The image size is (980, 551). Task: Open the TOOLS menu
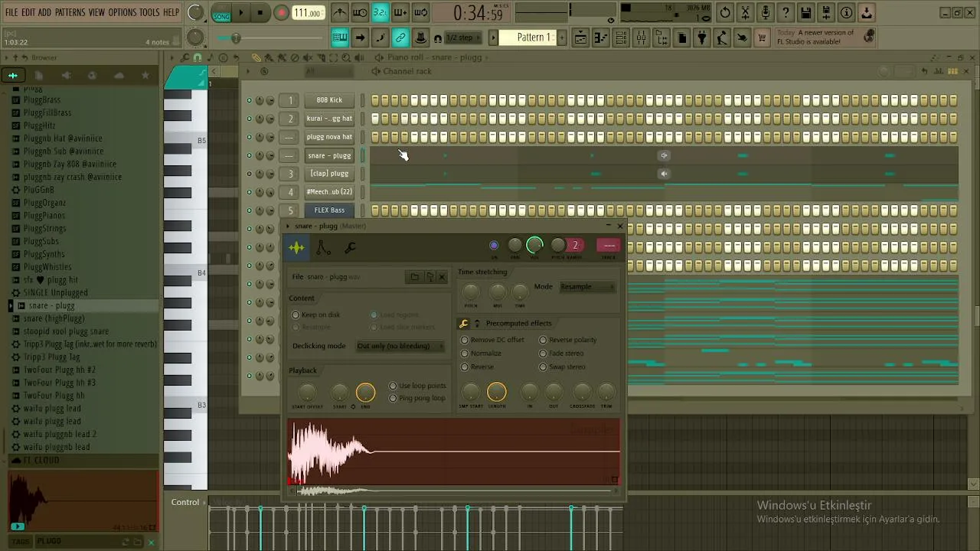(149, 12)
